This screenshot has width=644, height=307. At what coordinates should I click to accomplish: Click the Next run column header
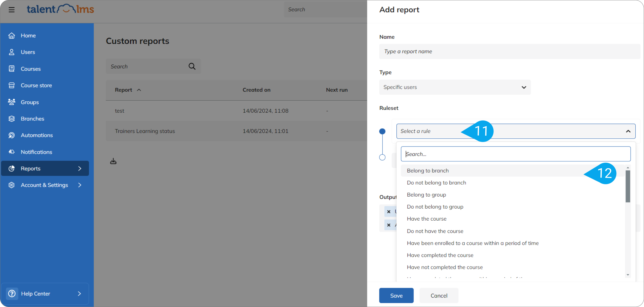337,90
